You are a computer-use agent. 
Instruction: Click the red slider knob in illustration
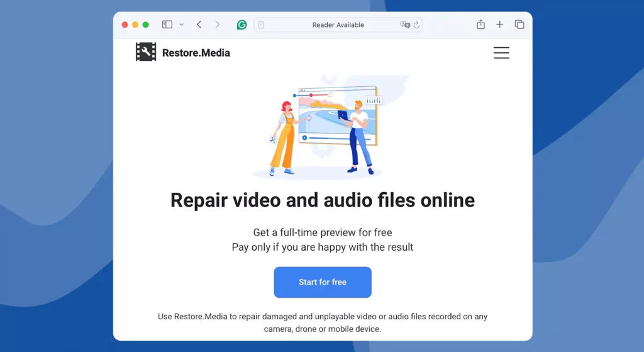point(311,95)
